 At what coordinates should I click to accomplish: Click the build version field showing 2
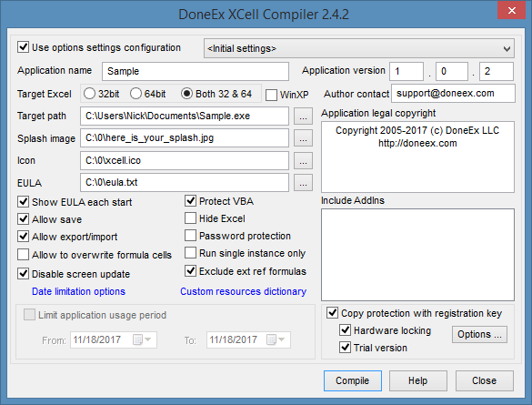497,71
